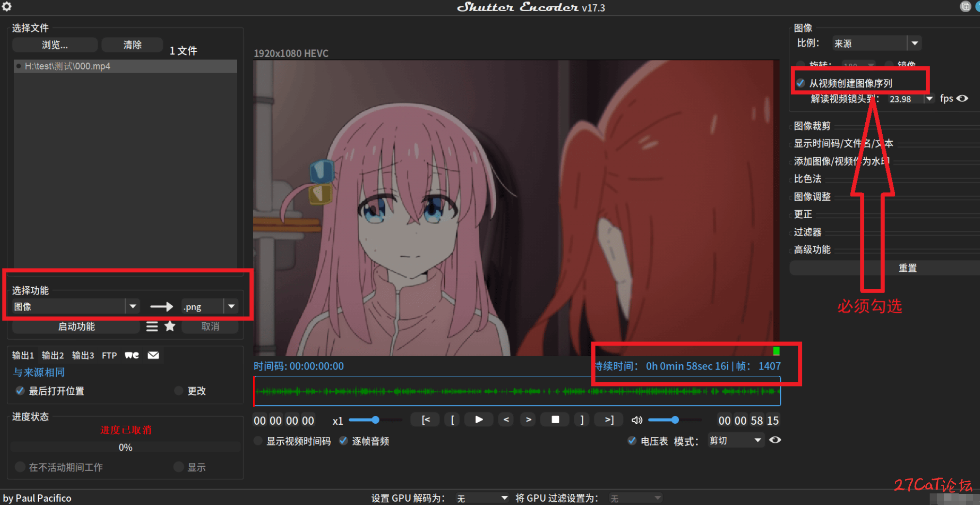
Task: Toggle 逐帧音频 checkbox
Action: pos(343,441)
